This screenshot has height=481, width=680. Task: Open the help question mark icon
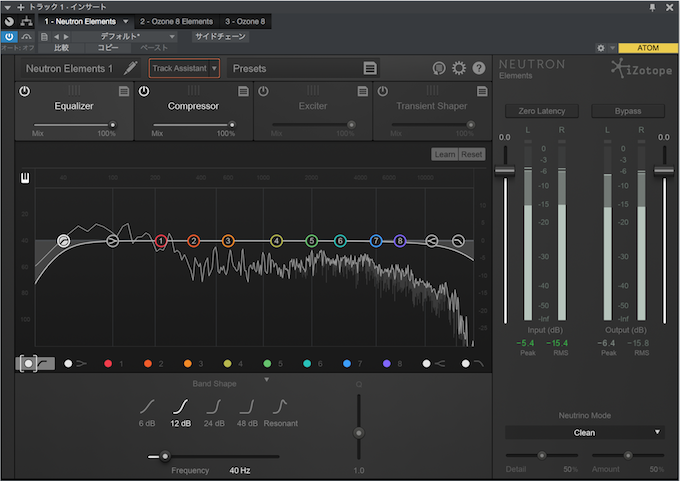coord(479,68)
